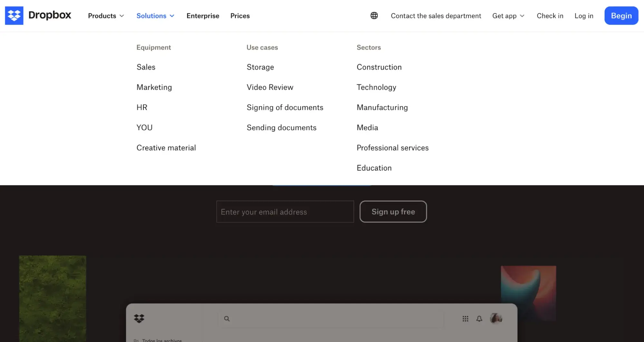The height and width of the screenshot is (342, 644).
Task: Select YOU under Equipment
Action: coord(144,128)
